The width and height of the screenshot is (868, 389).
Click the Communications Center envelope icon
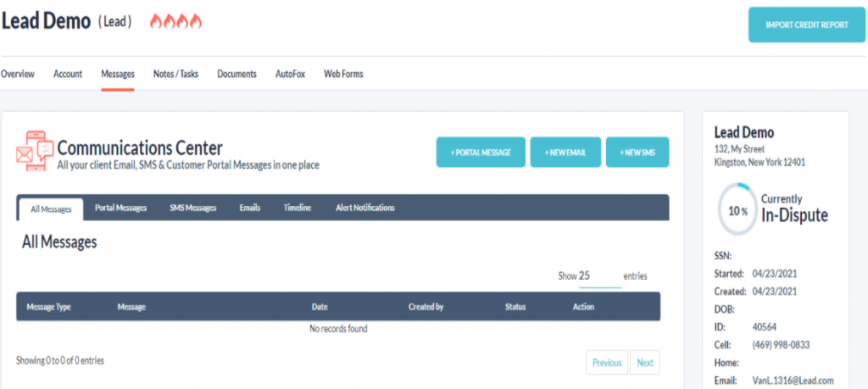[34, 152]
